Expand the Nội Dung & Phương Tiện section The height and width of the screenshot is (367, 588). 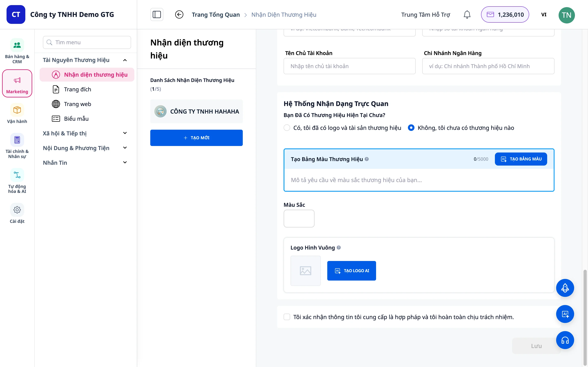point(125,148)
